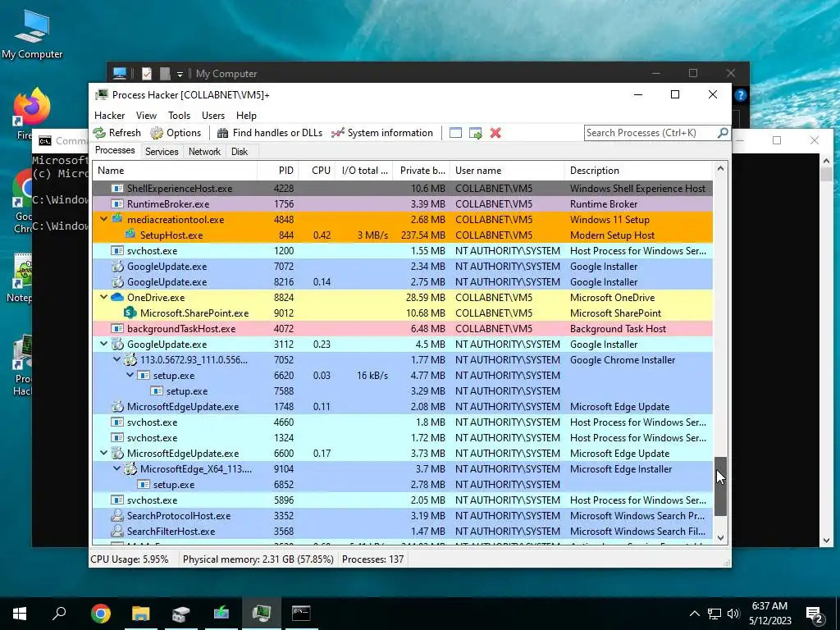
Task: Collapse setup.exe PID 6620 node
Action: pyautogui.click(x=130, y=375)
